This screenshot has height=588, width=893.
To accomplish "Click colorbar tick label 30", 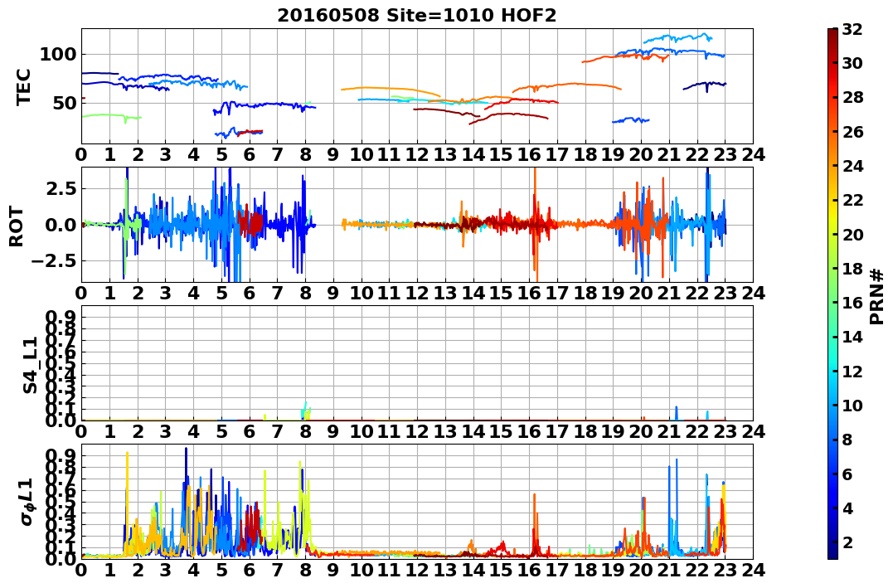I will click(x=852, y=63).
